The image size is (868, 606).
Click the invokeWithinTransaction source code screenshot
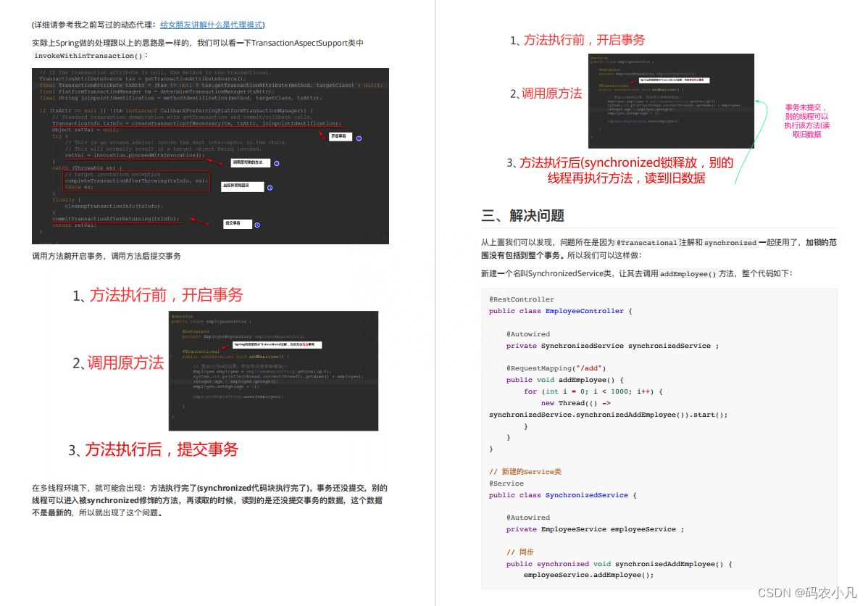pos(210,156)
